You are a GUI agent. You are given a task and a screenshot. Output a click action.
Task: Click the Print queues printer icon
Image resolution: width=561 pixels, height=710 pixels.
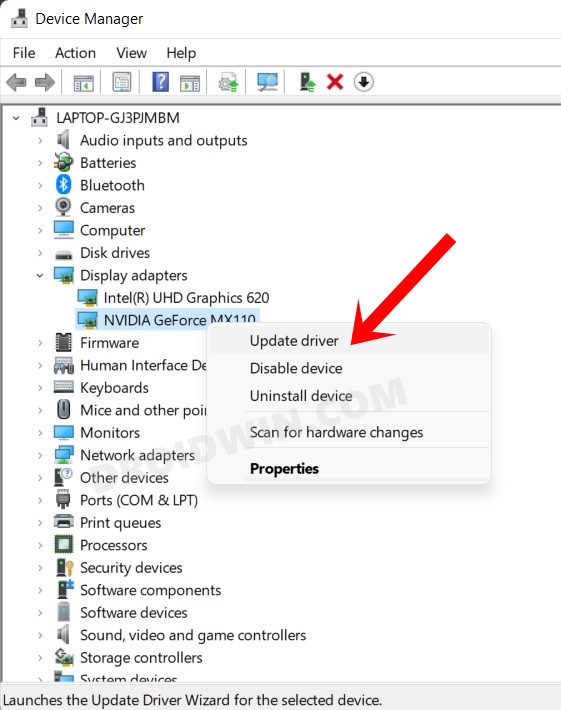(x=63, y=522)
